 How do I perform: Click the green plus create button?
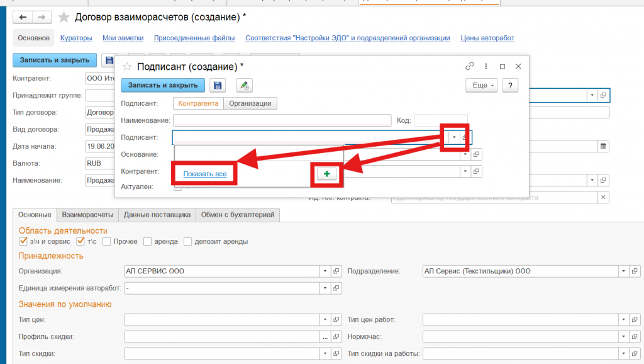(327, 174)
